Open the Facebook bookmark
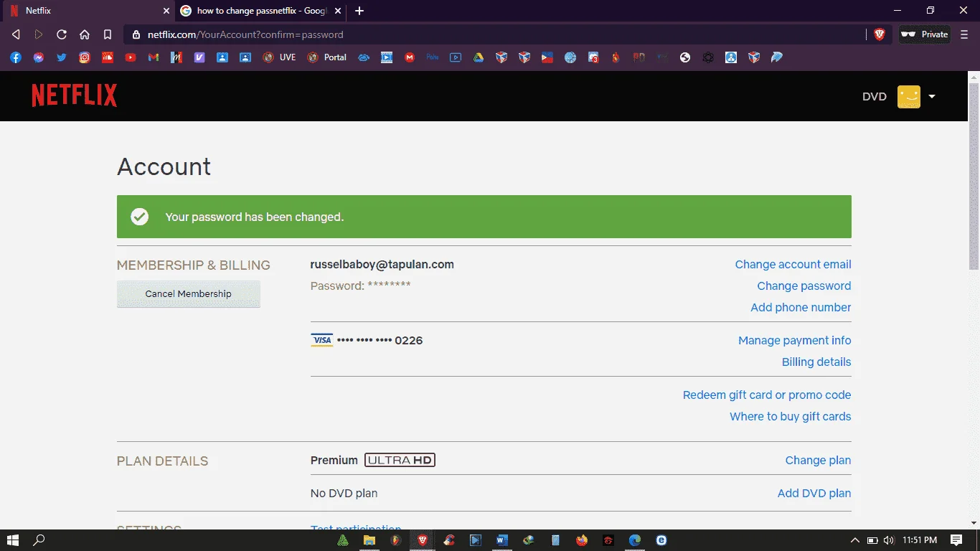 click(x=16, y=57)
